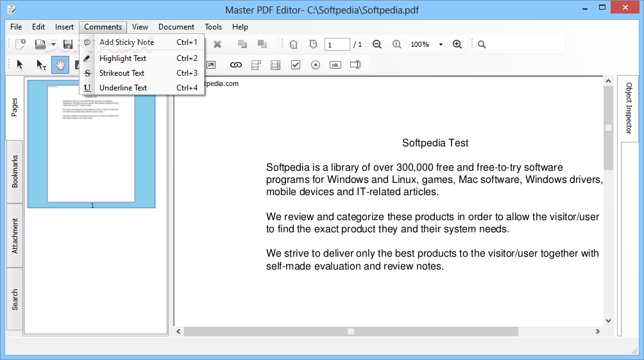Image resolution: width=644 pixels, height=360 pixels.
Task: Go to the first page icon
Action: (x=294, y=44)
